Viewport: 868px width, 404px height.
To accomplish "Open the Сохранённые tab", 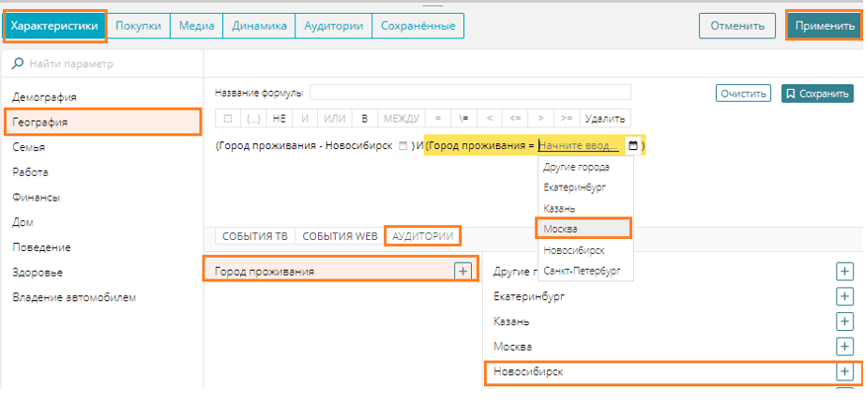I will point(418,26).
